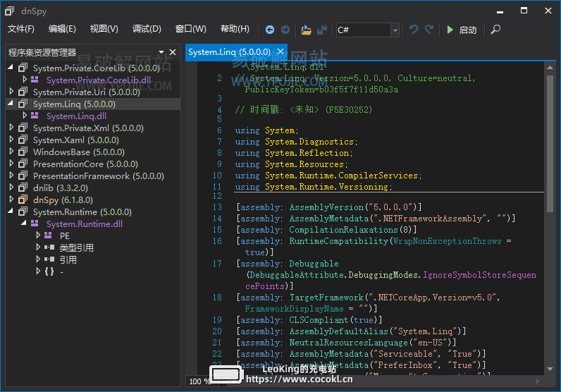The width and height of the screenshot is (561, 392).
Task: Open the 文件(F) menu
Action: (21, 29)
